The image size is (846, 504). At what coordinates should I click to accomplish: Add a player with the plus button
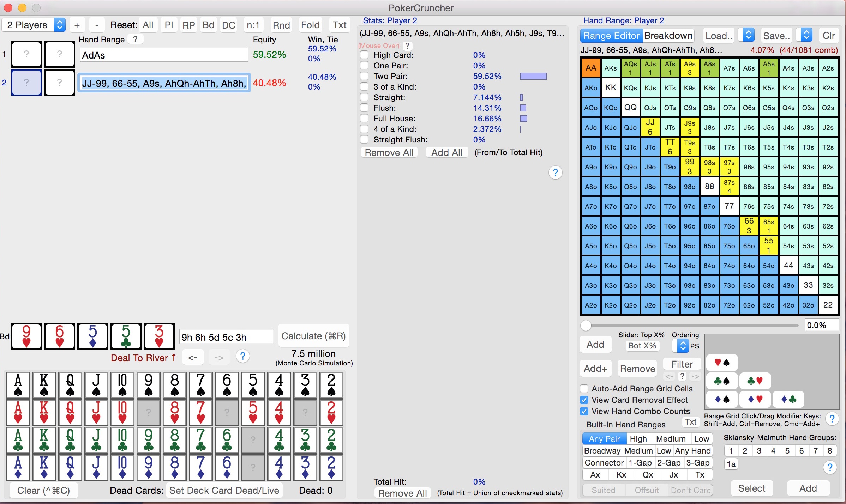tap(77, 25)
